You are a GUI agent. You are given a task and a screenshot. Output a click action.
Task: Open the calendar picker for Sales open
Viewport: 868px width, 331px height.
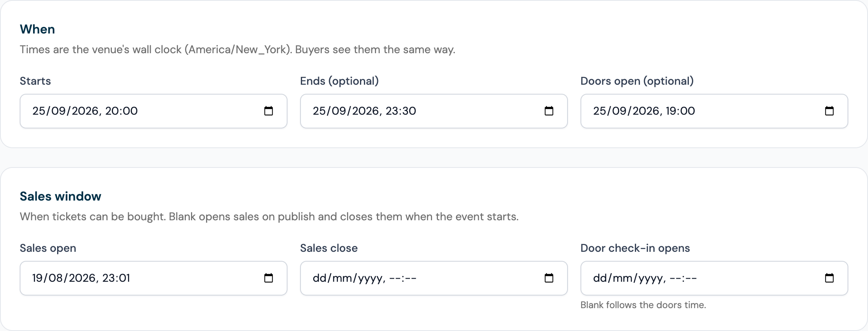(269, 278)
